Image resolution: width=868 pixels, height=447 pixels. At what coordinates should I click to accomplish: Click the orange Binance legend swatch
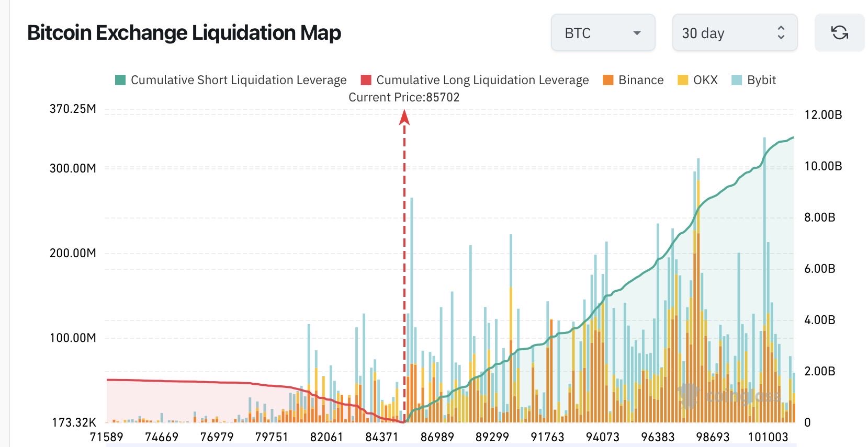(x=608, y=80)
